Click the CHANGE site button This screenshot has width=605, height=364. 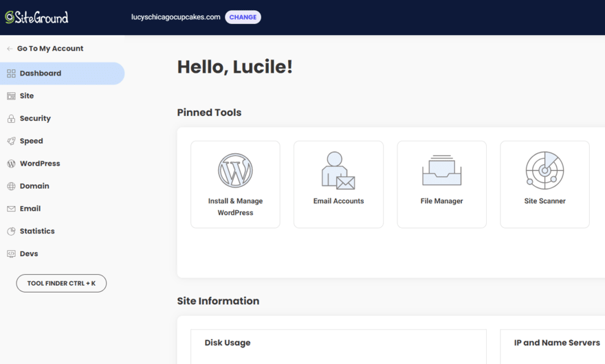(x=243, y=17)
